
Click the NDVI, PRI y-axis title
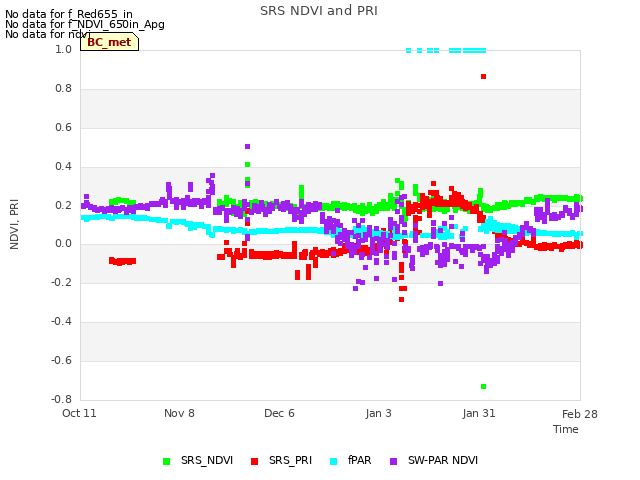(x=14, y=224)
